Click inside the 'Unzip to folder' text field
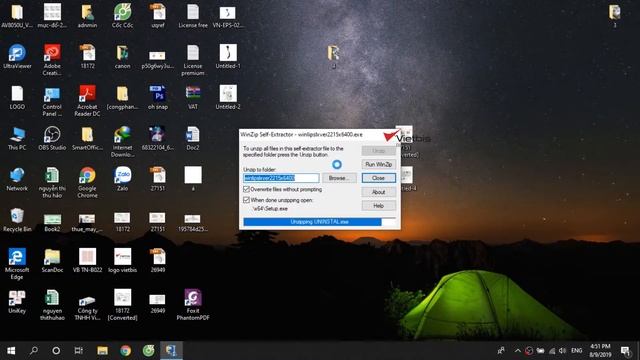The image size is (640, 360). click(281, 178)
